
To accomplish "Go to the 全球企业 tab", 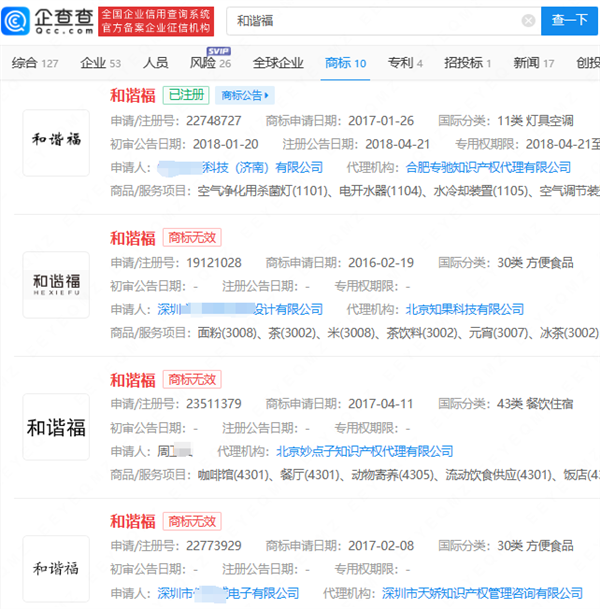I will (278, 63).
